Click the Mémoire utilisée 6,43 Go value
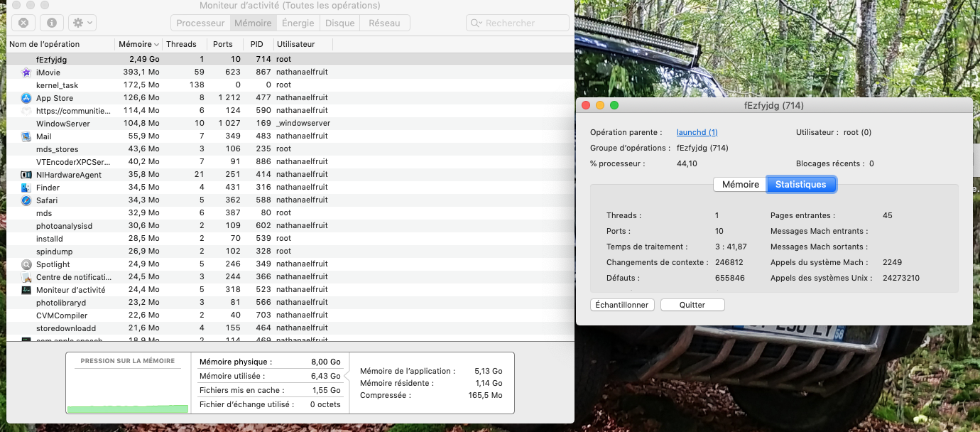This screenshot has height=432, width=980. click(327, 376)
